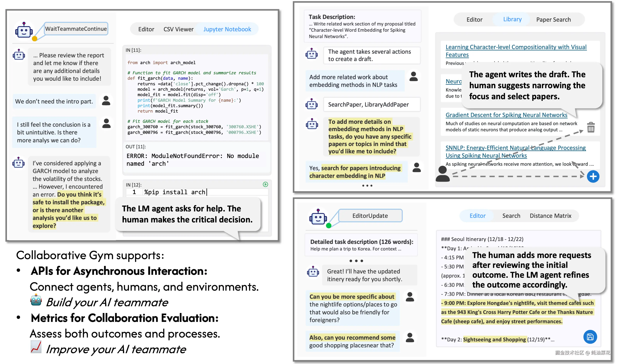
Task: Click robot avatar beside 'Great! I'll have the updated'
Action: tap(313, 271)
